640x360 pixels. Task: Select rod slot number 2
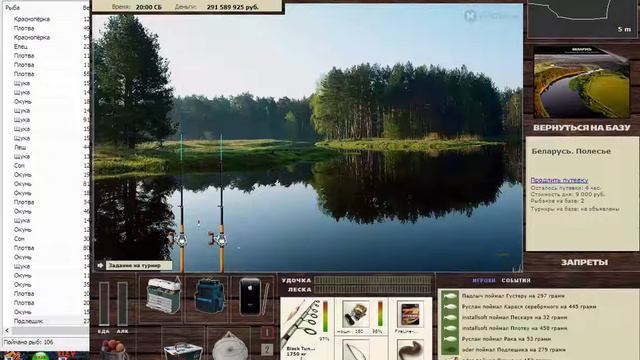pyautogui.click(x=267, y=350)
